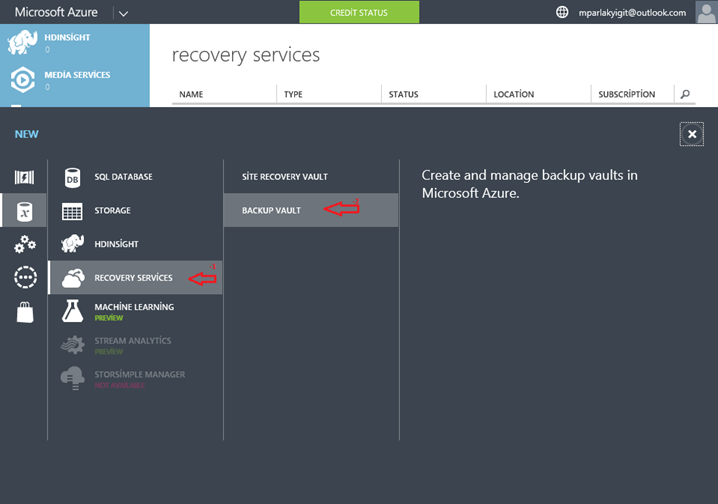718x504 pixels.
Task: Click the SQL Database DB icon
Action: (x=72, y=178)
